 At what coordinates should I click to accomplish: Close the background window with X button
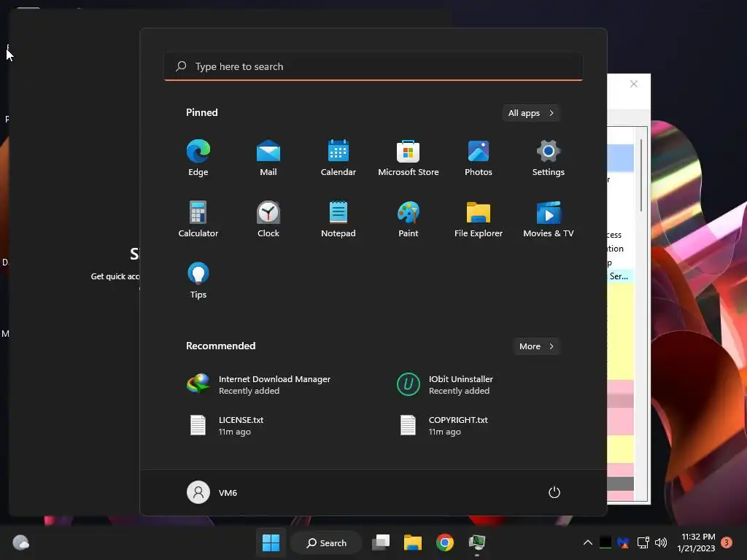click(634, 84)
